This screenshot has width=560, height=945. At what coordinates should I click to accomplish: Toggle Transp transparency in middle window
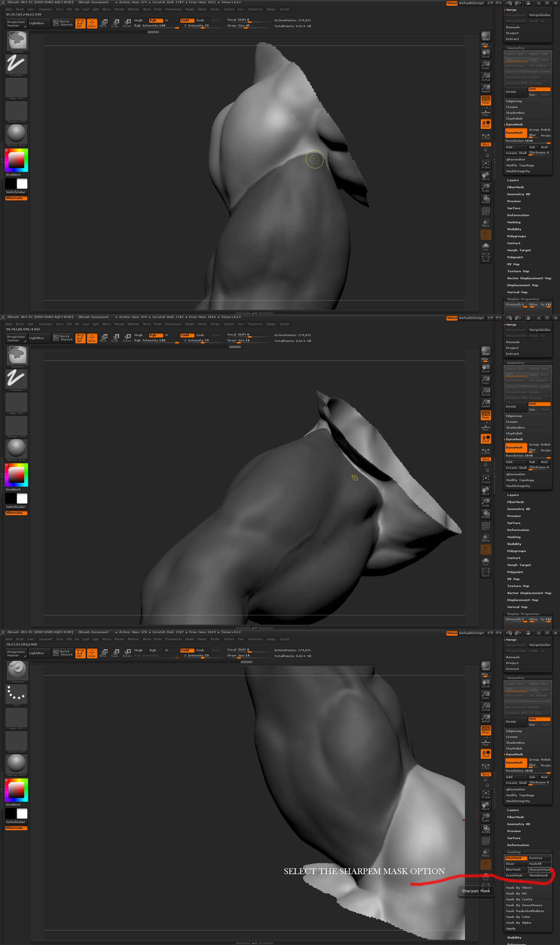(486, 538)
